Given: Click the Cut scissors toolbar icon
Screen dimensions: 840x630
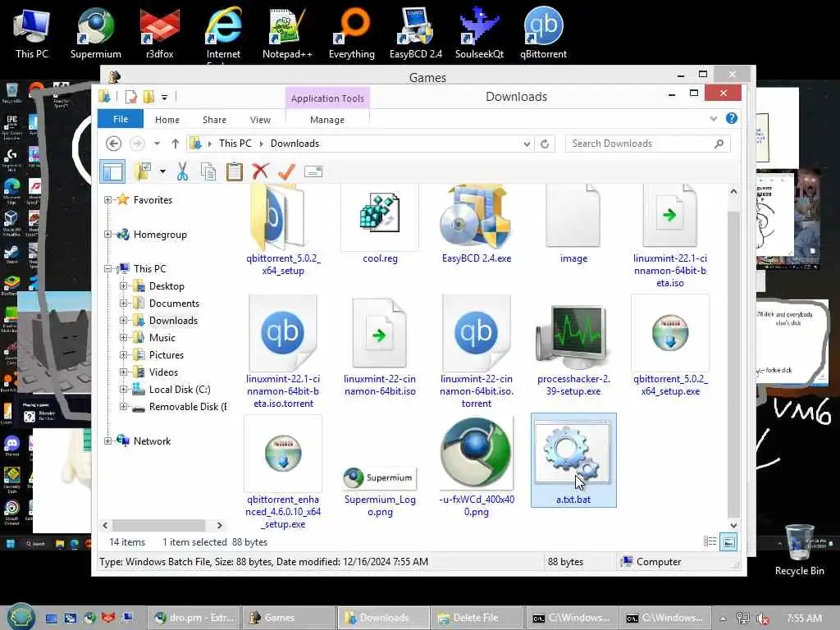Looking at the screenshot, I should coord(182,171).
